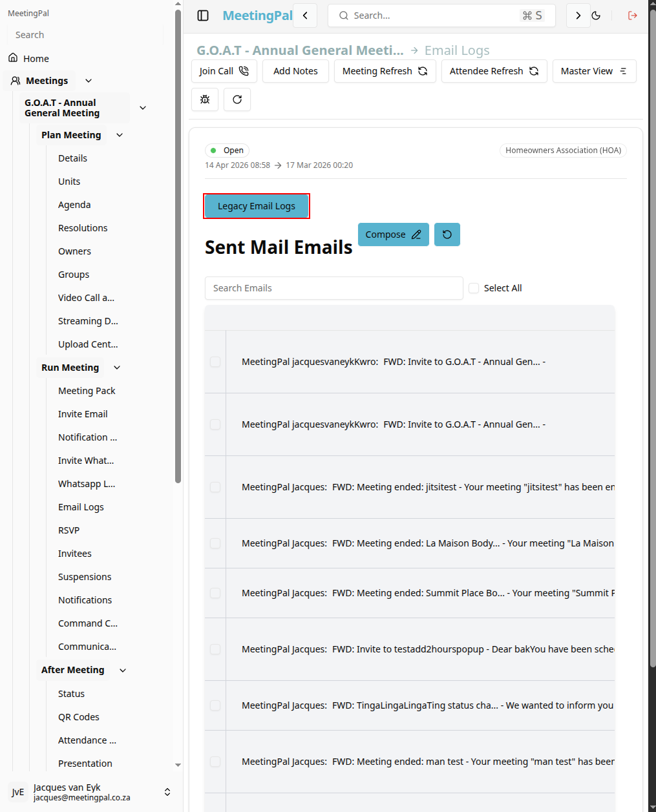
Task: Click pencil icon on Compose button
Action: [x=416, y=234]
